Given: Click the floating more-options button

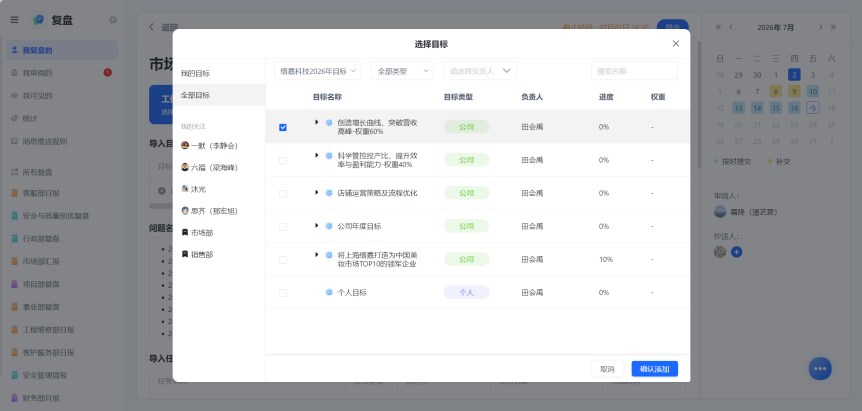Looking at the screenshot, I should [820, 369].
